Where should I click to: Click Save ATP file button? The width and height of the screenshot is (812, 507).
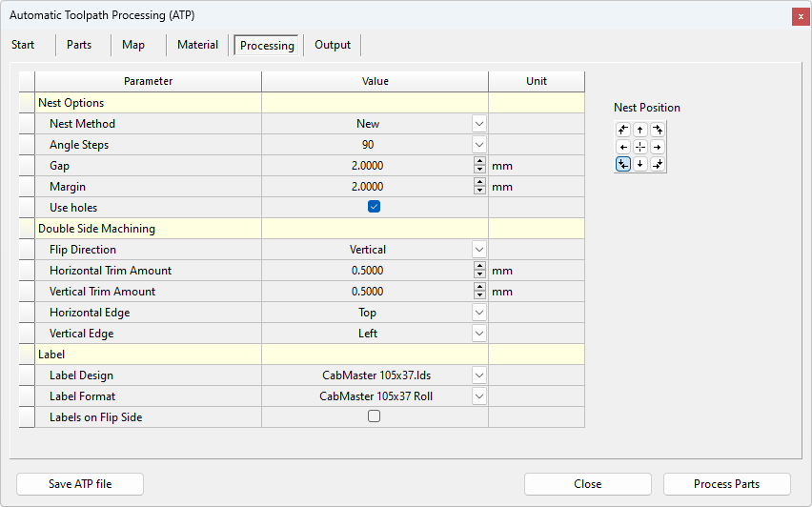click(x=80, y=484)
